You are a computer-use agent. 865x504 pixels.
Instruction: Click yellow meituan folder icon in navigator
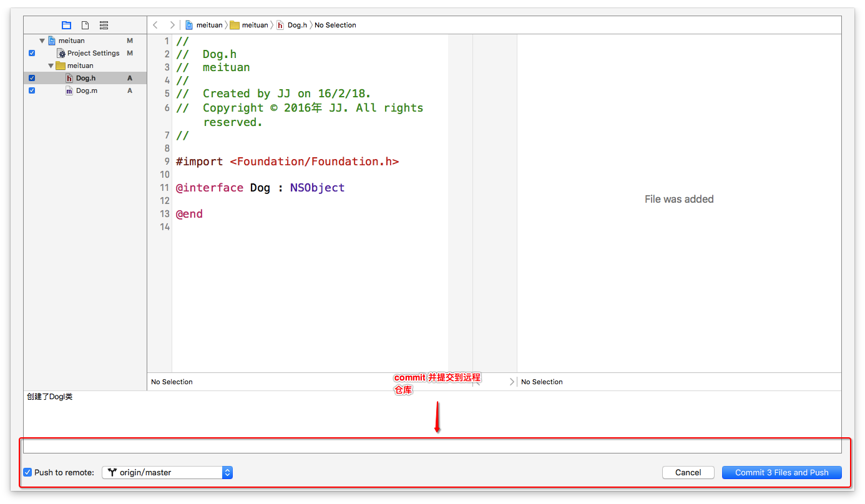pos(61,65)
